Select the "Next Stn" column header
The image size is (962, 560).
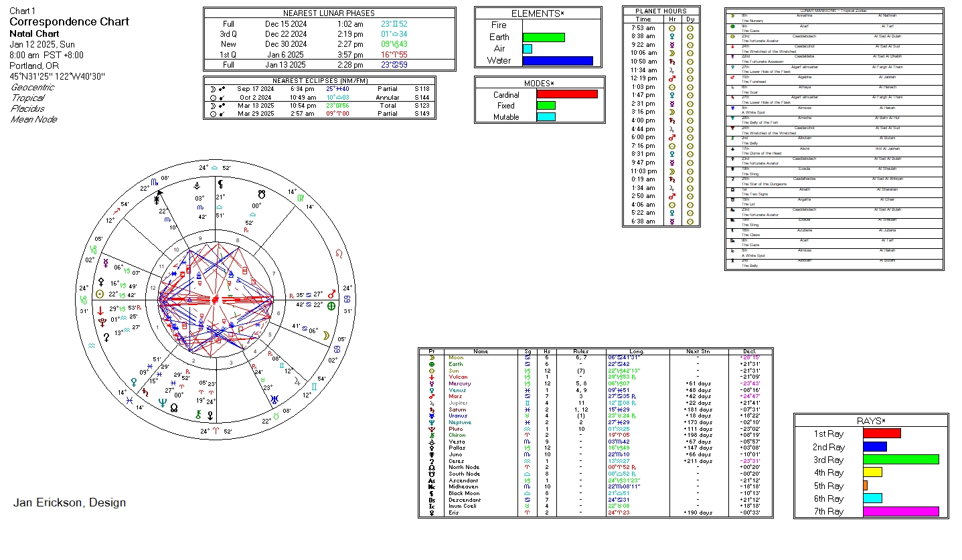click(x=697, y=351)
